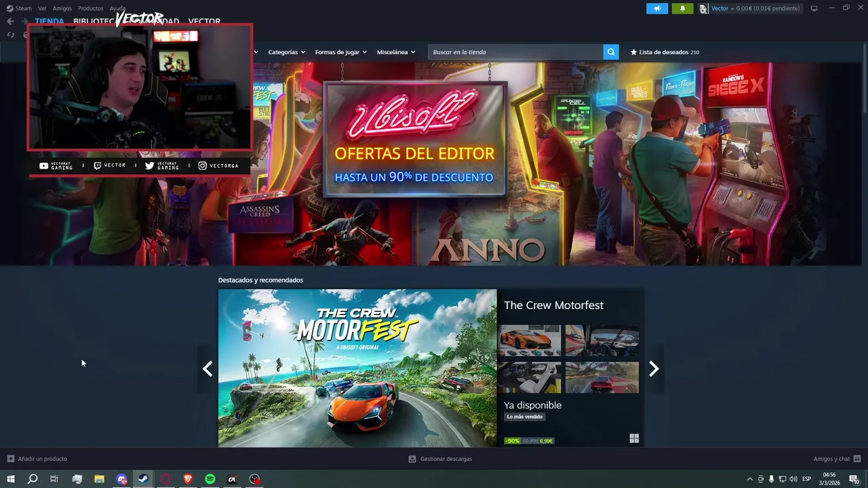This screenshot has height=488, width=868.
Task: Click the Vector profile avatar
Action: click(704, 8)
